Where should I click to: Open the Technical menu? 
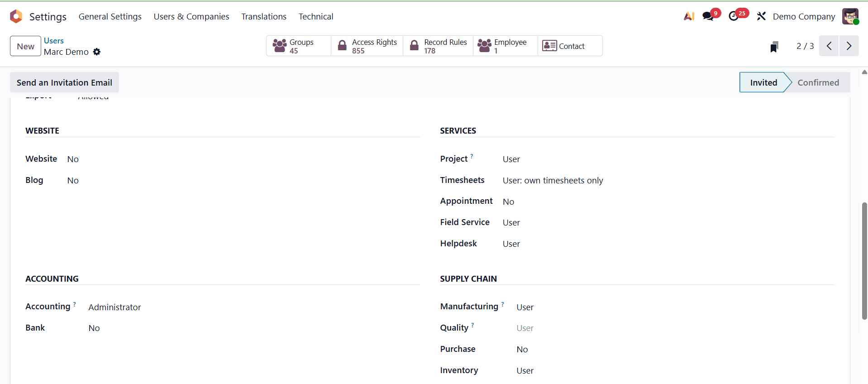[315, 16]
